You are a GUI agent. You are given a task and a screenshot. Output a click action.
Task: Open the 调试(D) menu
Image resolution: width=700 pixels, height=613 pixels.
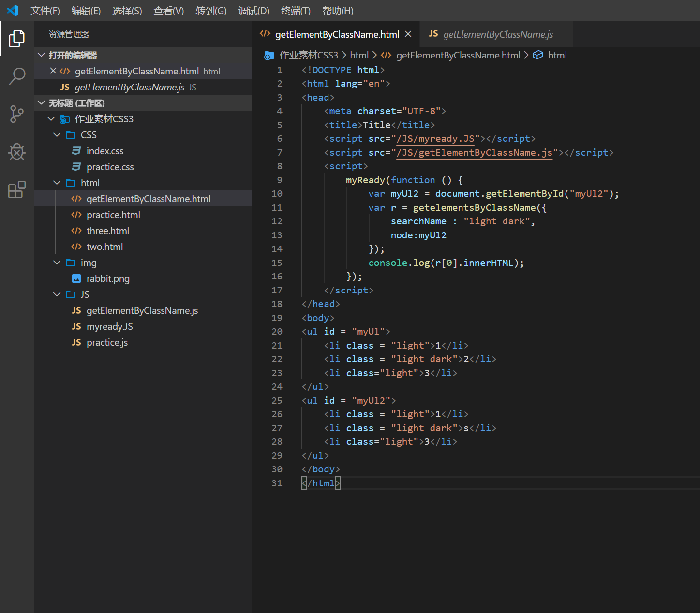click(253, 11)
